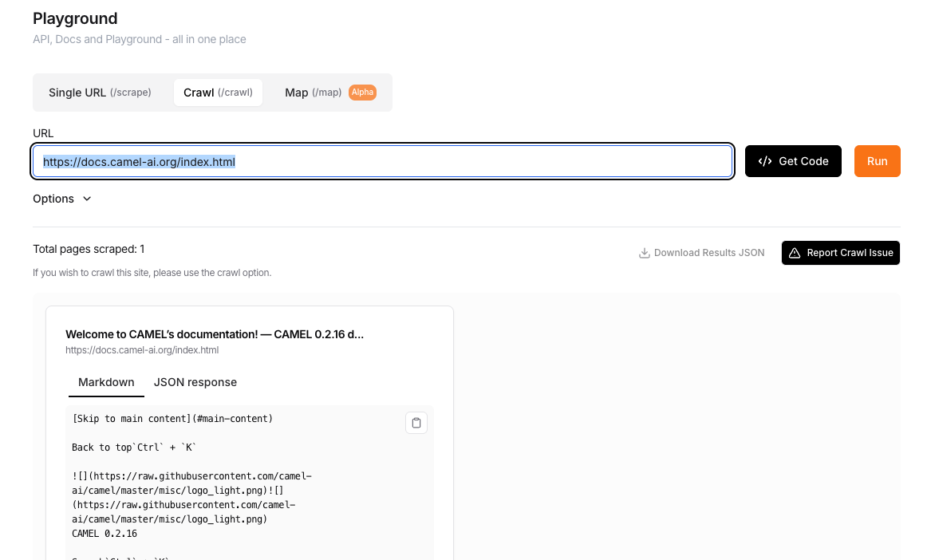931x560 pixels.
Task: Click the warning triangle icon on Report Crawl Issue
Action: [795, 253]
